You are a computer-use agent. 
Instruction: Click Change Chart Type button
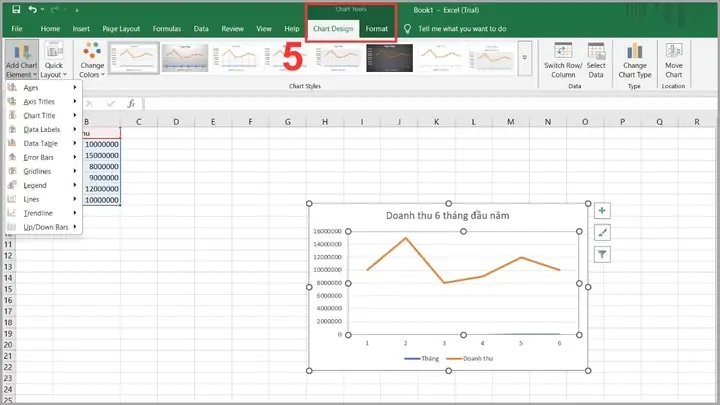click(635, 60)
